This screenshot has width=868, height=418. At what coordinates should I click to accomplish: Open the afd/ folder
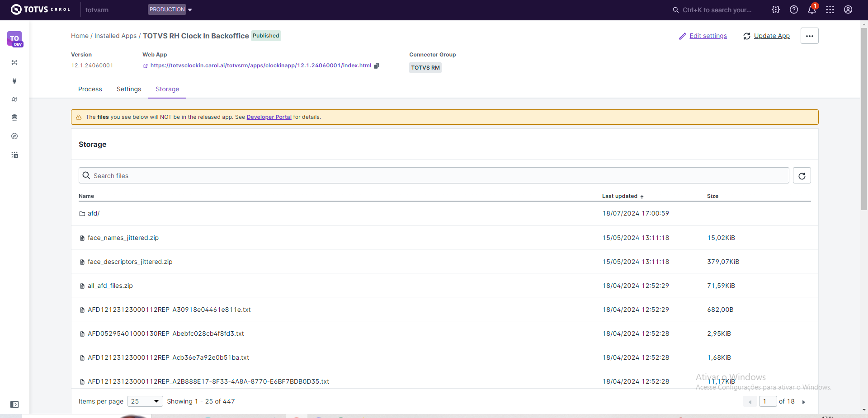94,213
